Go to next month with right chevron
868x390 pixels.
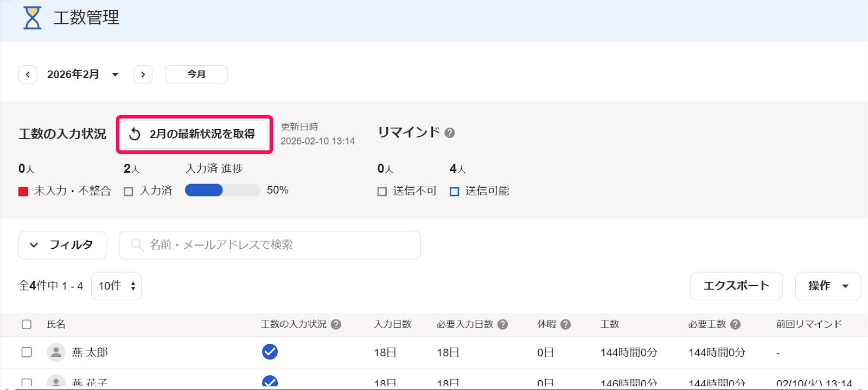point(143,74)
